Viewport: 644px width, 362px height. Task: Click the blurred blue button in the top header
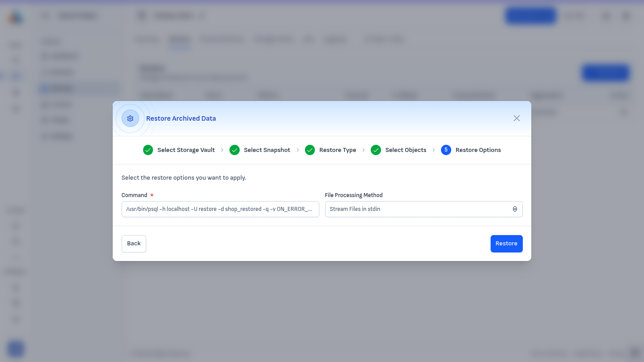tap(530, 16)
